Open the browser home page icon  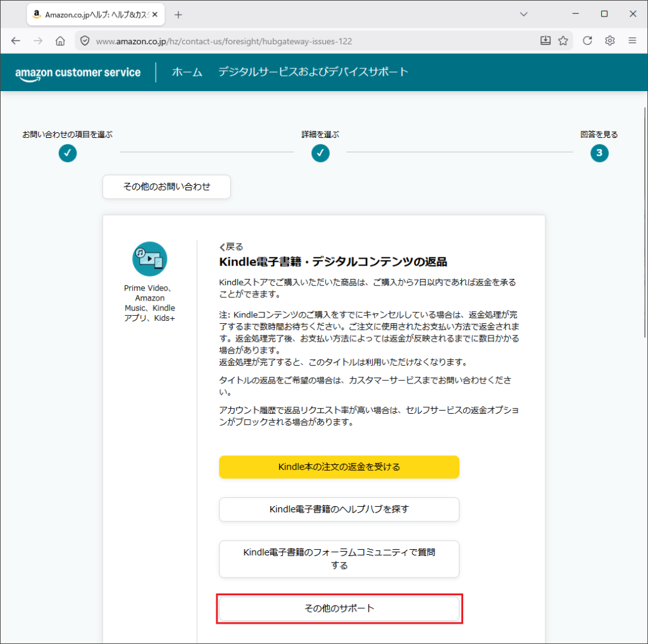(60, 40)
